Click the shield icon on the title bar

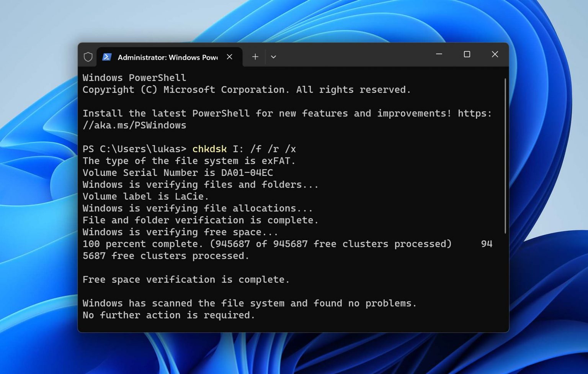(88, 57)
